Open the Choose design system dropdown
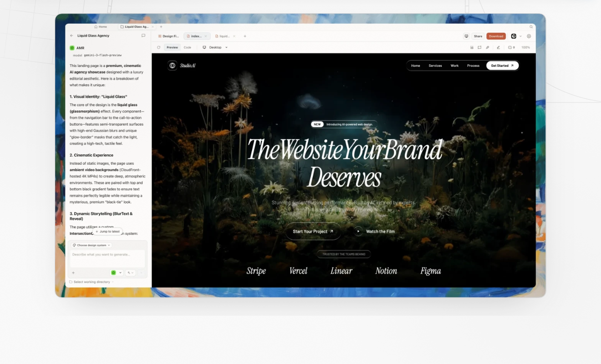Viewport: 601px width, 364px height. click(x=92, y=245)
